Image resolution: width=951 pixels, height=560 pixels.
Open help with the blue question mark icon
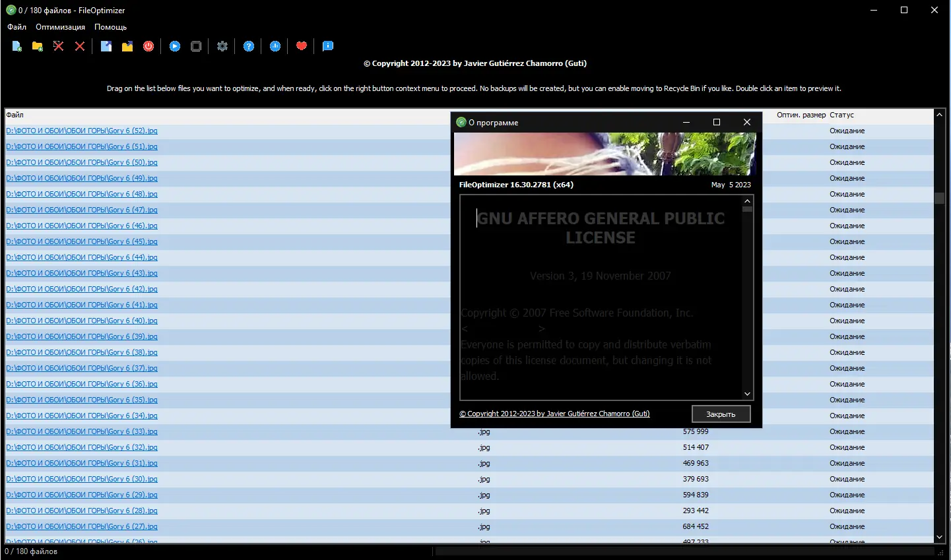tap(249, 46)
